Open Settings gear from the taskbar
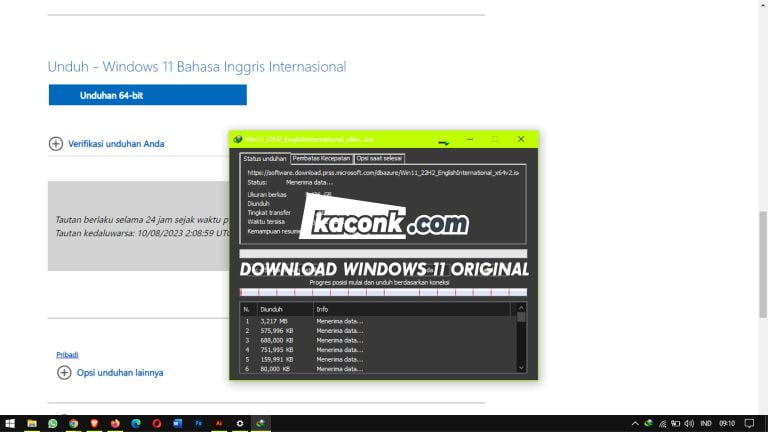768x432 pixels. 240,423
